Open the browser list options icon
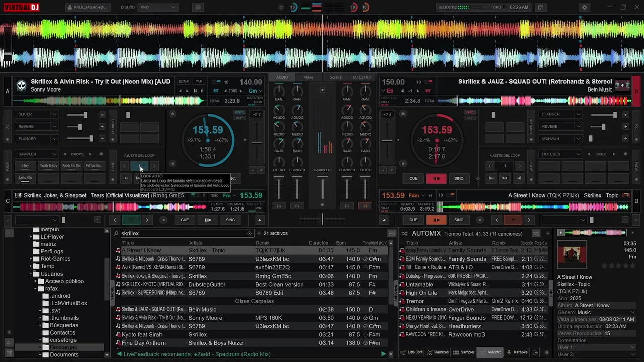Screen dimensions: 644x362 [x=391, y=233]
